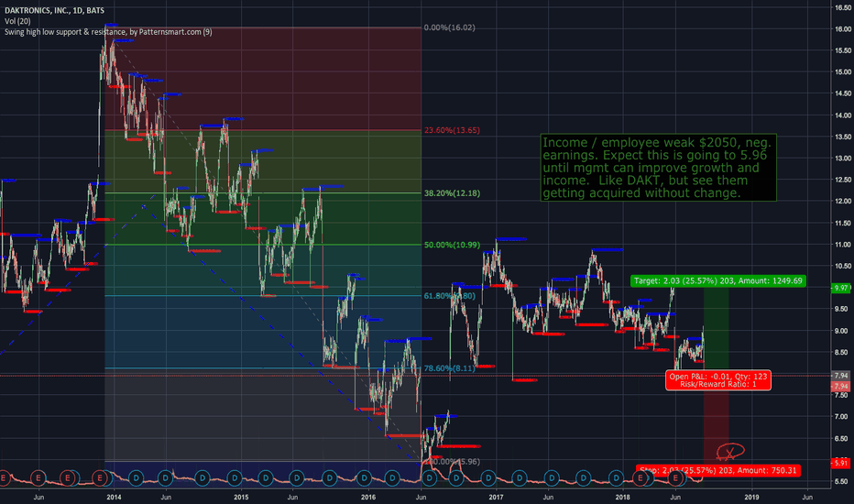Viewport: 854px width, 504px height.
Task: Click the Fibonacci 23.60%(13.65) level label
Action: coord(452,130)
